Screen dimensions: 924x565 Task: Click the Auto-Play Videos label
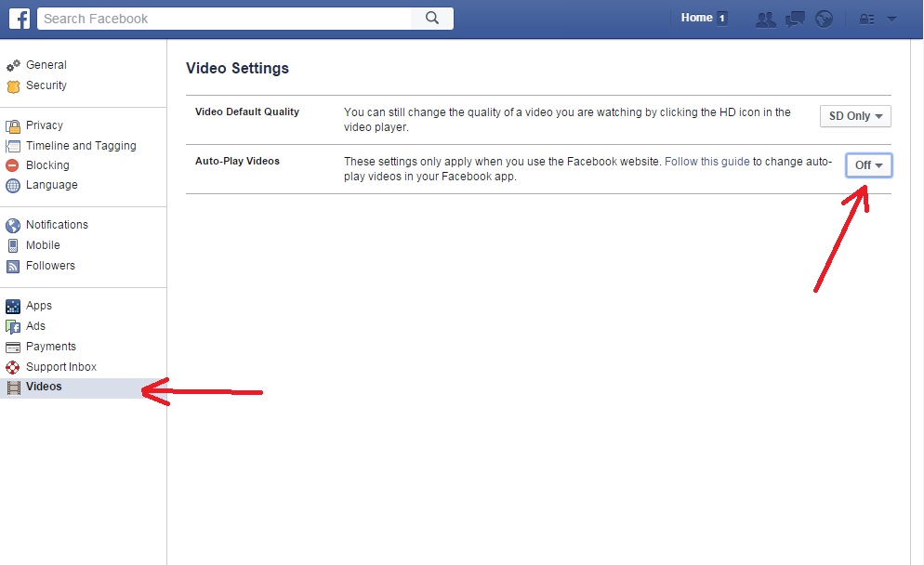click(237, 161)
